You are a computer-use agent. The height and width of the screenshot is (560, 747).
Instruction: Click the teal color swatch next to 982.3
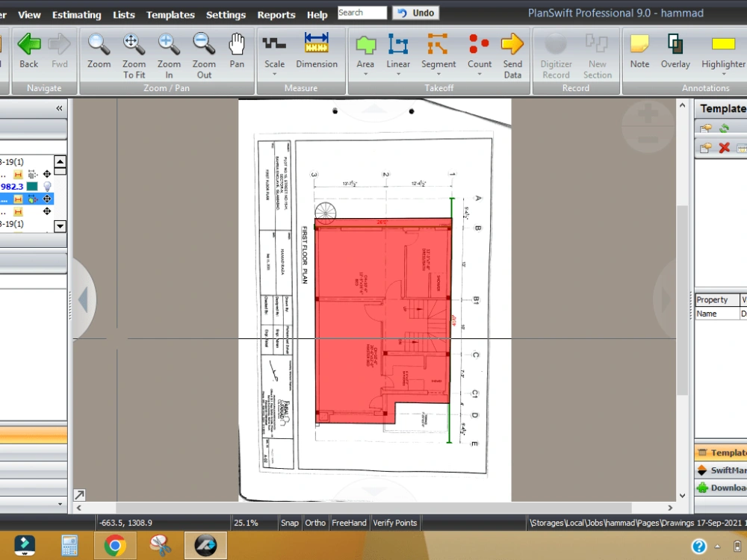pos(33,186)
